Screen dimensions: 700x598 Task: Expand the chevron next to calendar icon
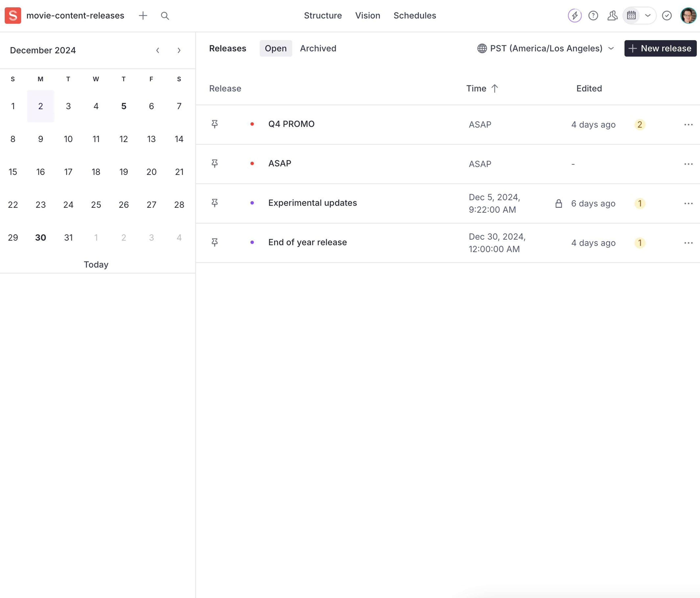click(x=648, y=15)
